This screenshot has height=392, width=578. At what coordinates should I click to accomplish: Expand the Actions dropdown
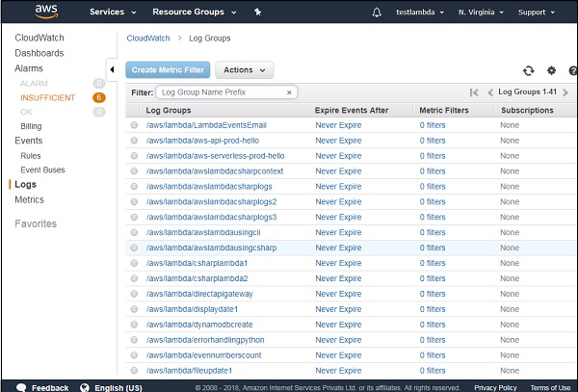point(244,70)
